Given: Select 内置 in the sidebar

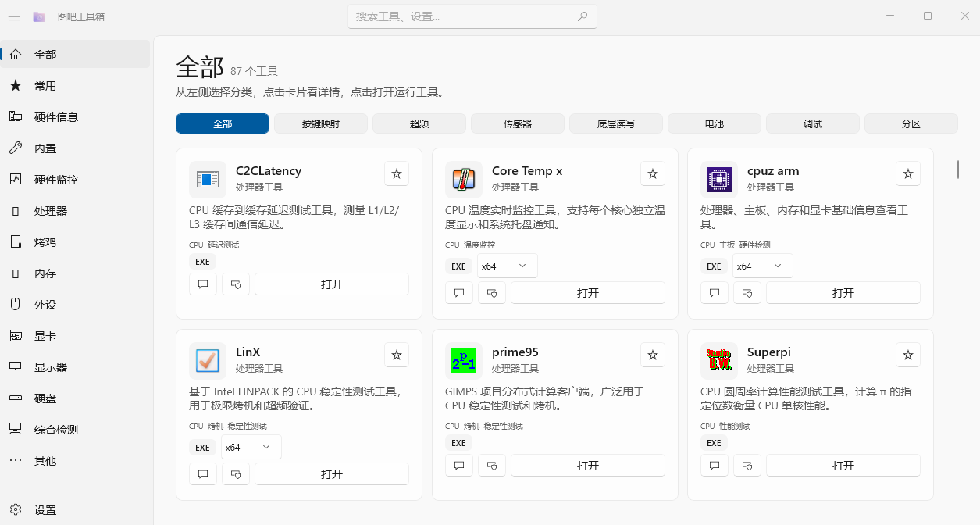Looking at the screenshot, I should click(75, 148).
